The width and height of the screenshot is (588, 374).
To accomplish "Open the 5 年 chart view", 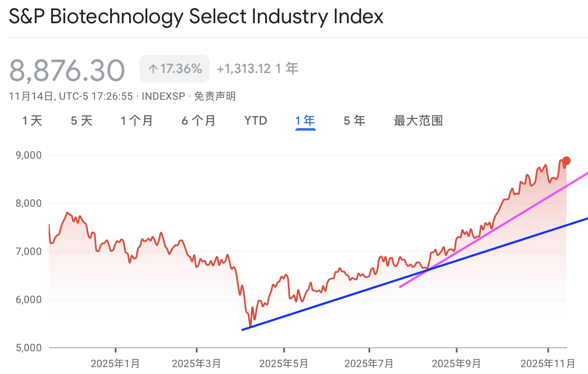I will point(354,121).
